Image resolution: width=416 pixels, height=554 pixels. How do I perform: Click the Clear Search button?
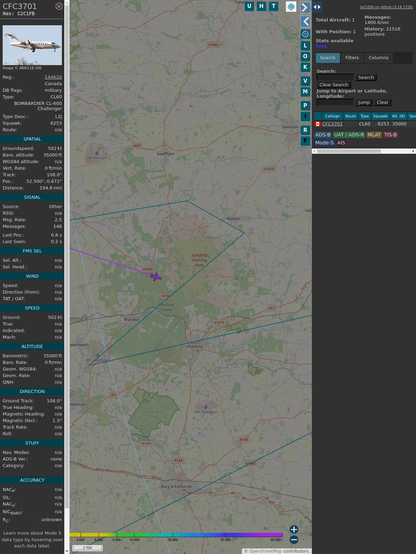click(x=334, y=85)
